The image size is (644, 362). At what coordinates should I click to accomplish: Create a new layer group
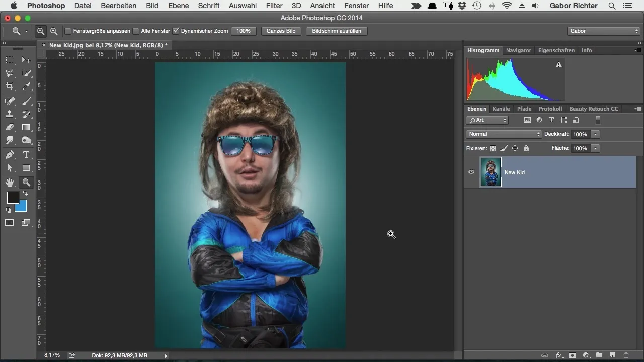tap(599, 355)
